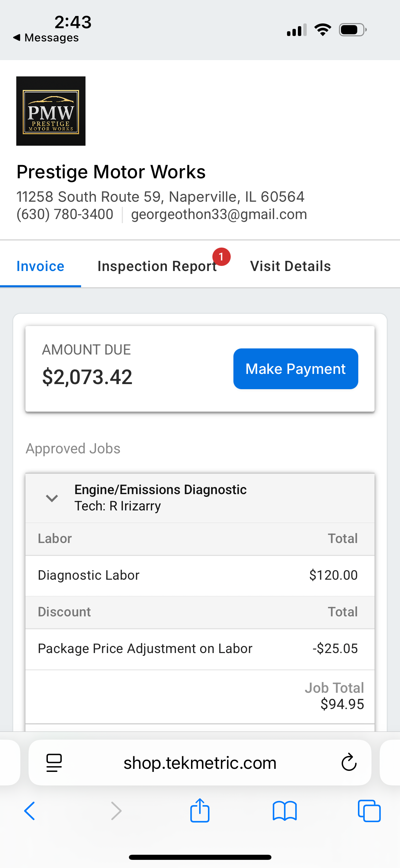Select the Invoice tab

pos(40,266)
